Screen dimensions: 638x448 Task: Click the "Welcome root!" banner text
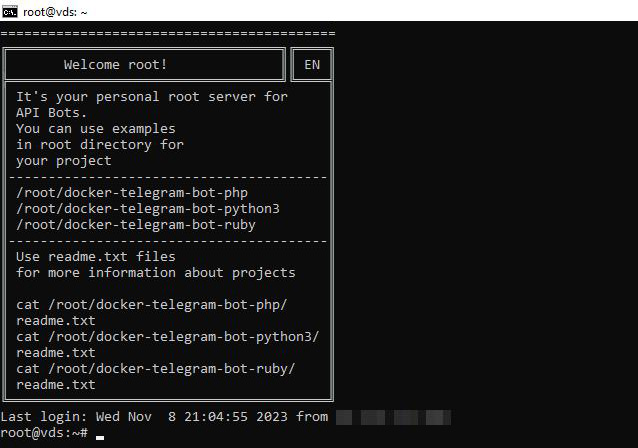click(115, 65)
